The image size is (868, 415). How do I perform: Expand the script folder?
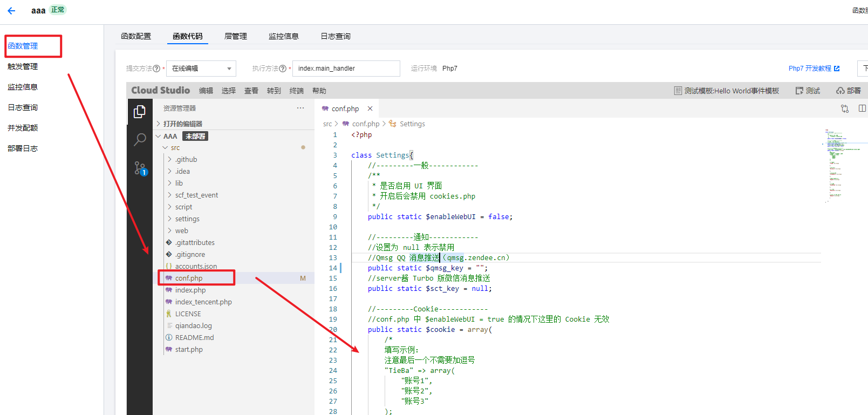pyautogui.click(x=234, y=207)
